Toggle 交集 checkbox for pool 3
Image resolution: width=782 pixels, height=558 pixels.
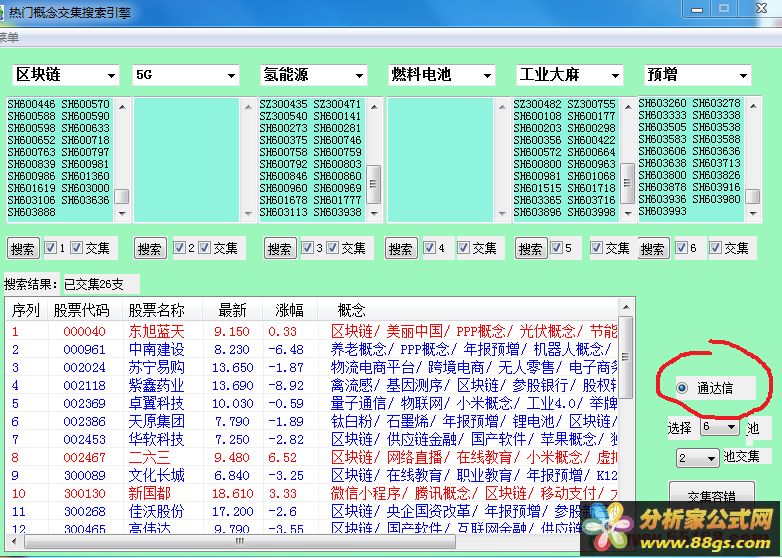pos(333,247)
